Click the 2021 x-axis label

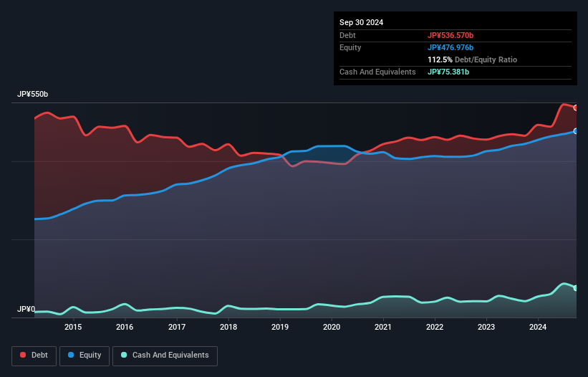(x=383, y=327)
